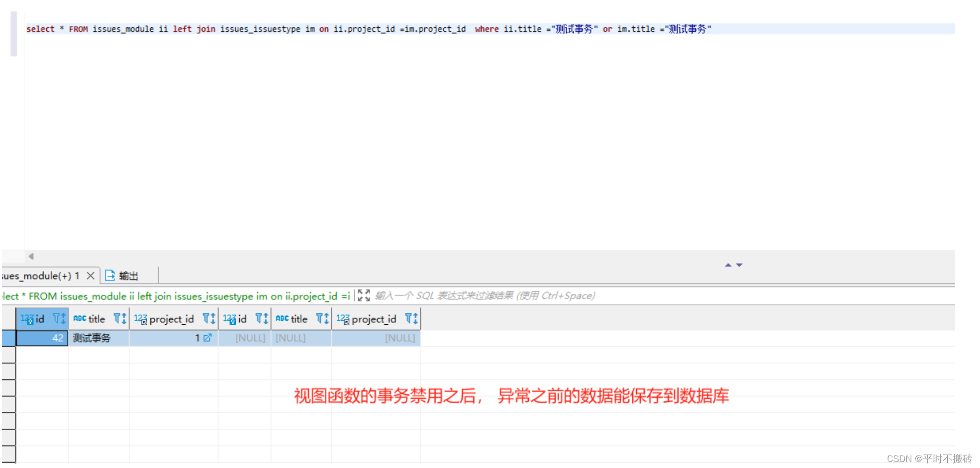The image size is (980, 468).
Task: Select the project_id cell showing 1
Action: point(174,338)
